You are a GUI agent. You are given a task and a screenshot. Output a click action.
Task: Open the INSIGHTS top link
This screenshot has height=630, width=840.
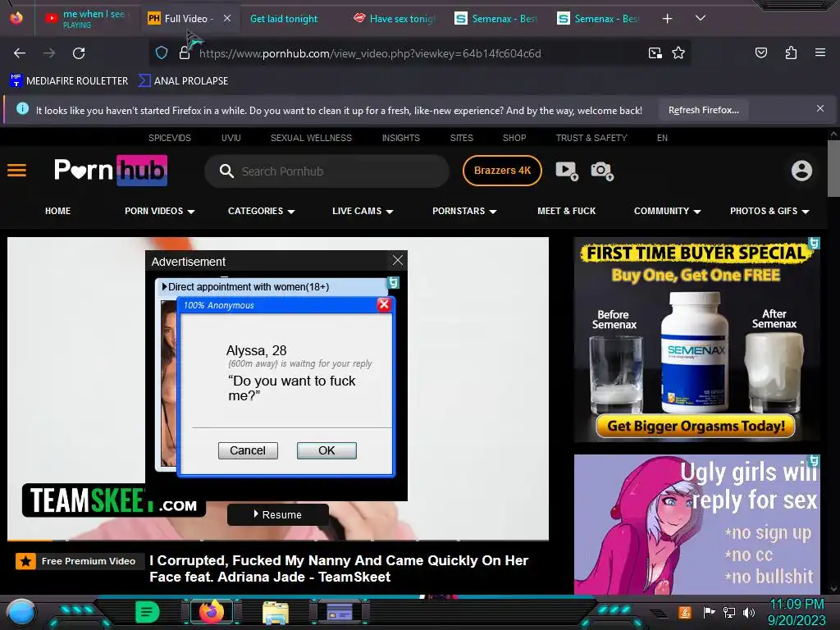tap(400, 138)
